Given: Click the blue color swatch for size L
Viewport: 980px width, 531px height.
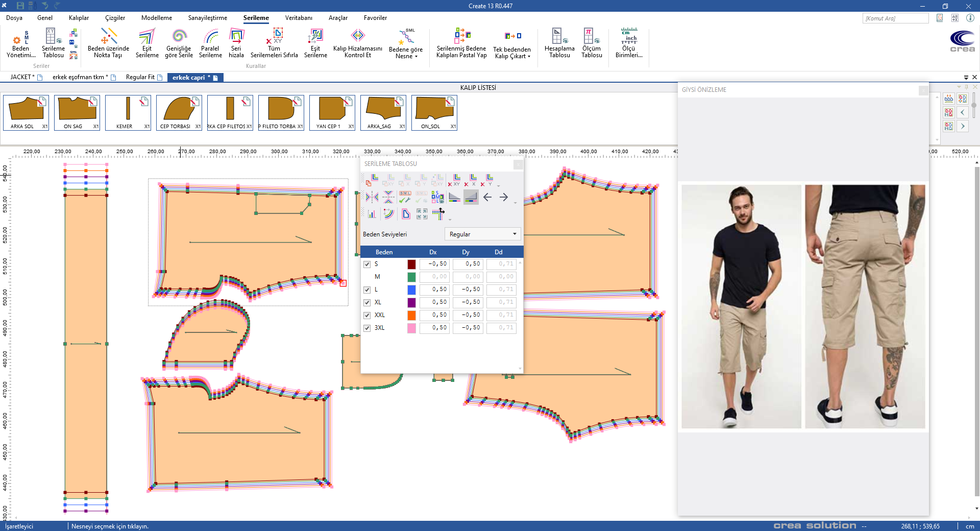Looking at the screenshot, I should pos(411,290).
